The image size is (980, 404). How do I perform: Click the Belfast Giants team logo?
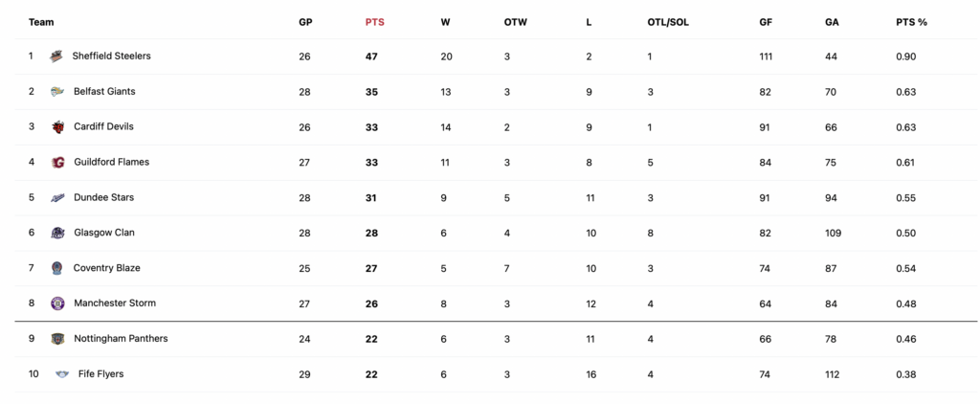click(56, 92)
